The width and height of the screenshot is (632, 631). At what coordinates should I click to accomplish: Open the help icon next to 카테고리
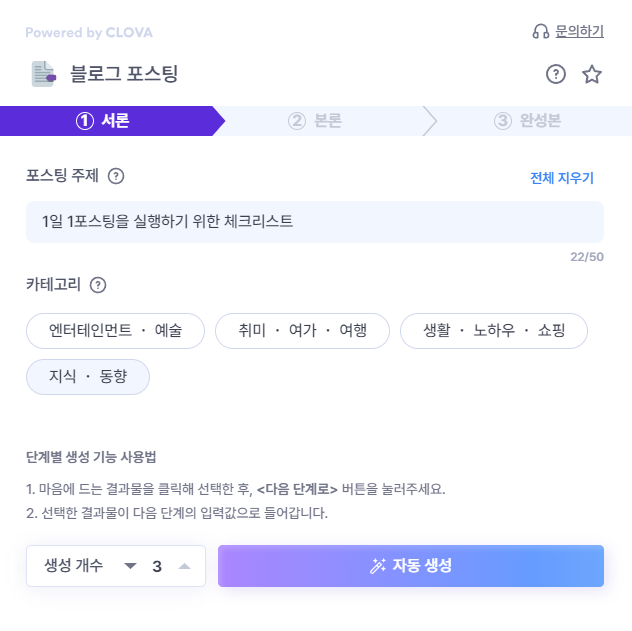pyautogui.click(x=98, y=285)
